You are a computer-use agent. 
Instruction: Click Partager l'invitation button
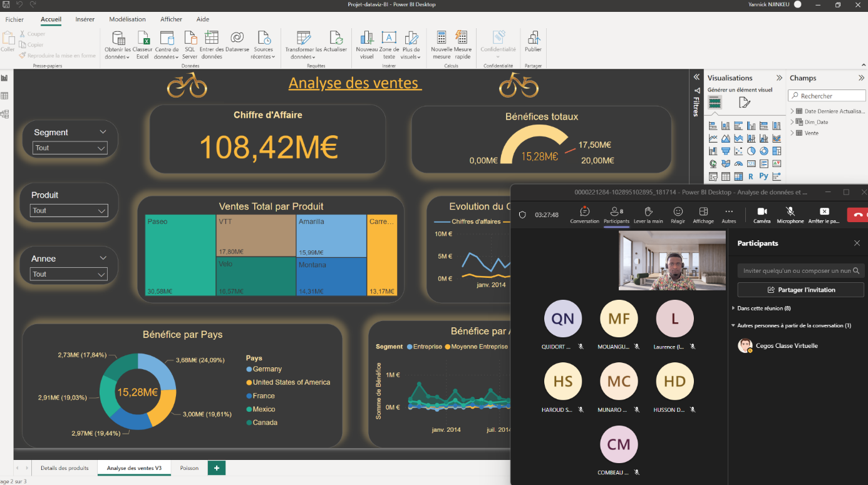[x=801, y=290]
